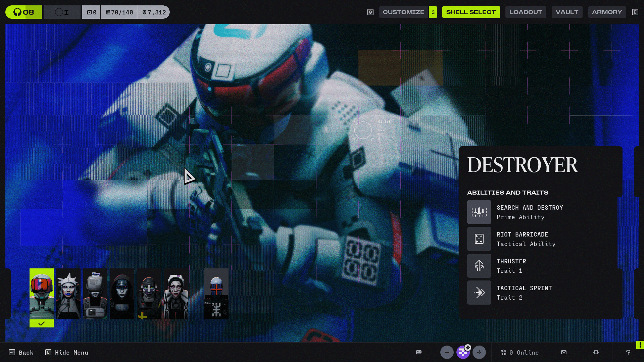644x362 pixels.
Task: Select the checked Destroyer shell portrait
Action: (42, 294)
